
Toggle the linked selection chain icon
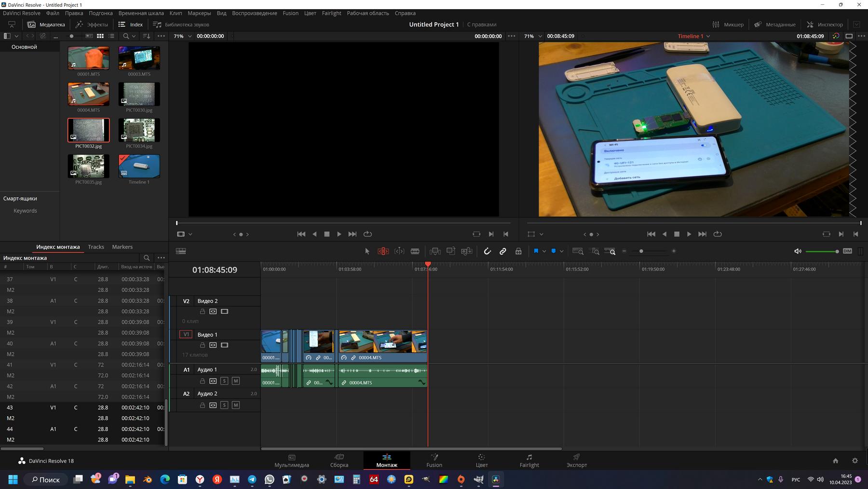502,251
